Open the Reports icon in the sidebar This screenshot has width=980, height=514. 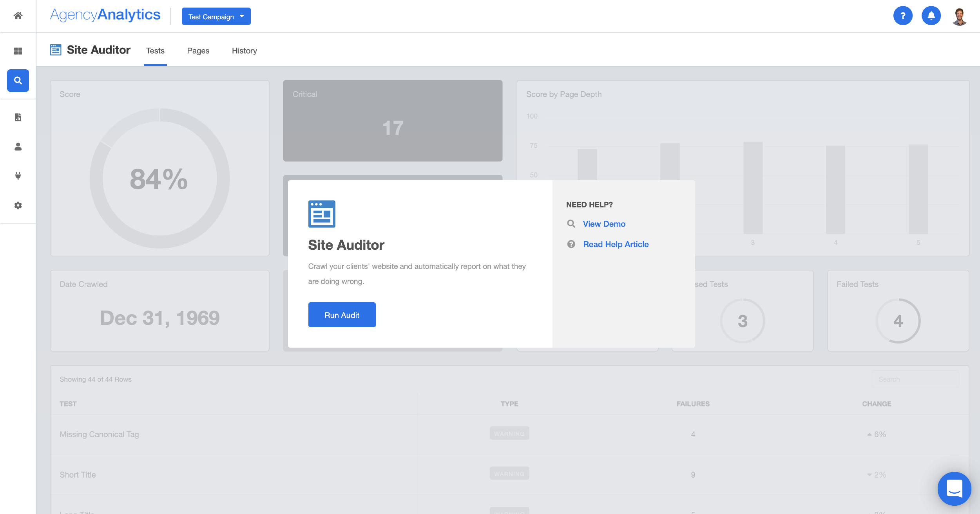[18, 117]
